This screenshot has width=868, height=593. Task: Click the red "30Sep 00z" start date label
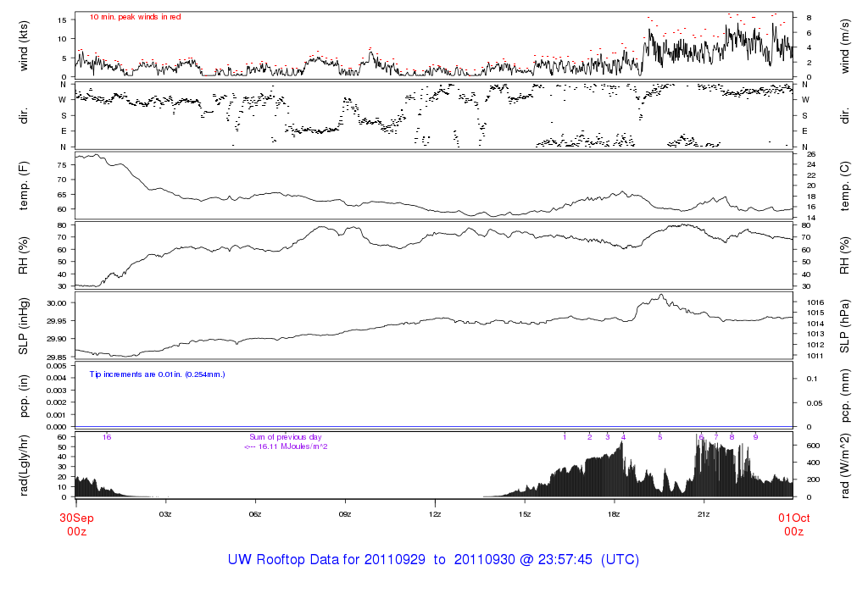tap(75, 524)
